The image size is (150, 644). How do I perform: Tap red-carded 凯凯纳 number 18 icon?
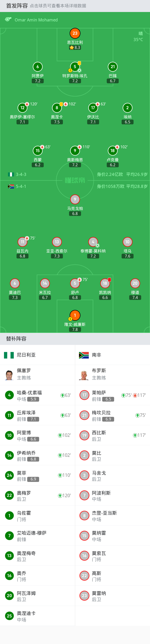[105, 283]
